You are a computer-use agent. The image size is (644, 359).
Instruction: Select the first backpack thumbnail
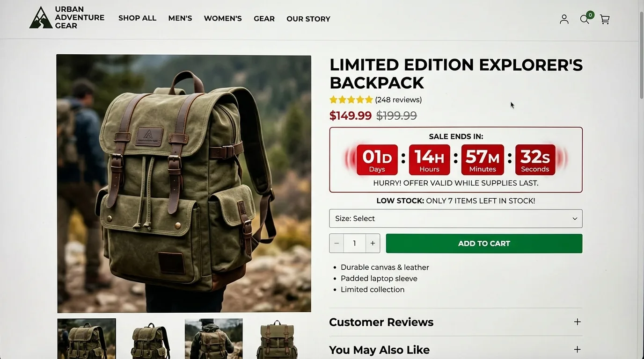(x=87, y=339)
